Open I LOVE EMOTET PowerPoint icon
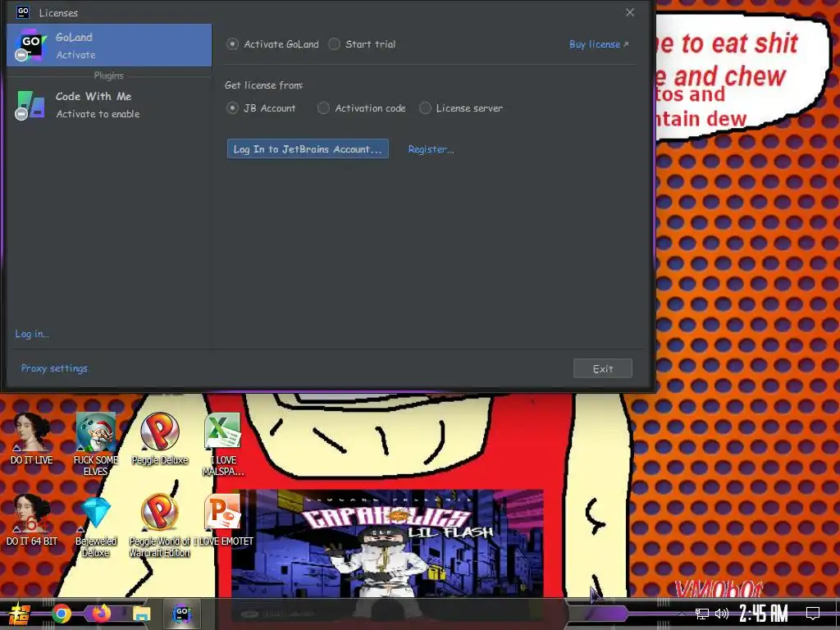The height and width of the screenshot is (630, 840). coord(223,520)
